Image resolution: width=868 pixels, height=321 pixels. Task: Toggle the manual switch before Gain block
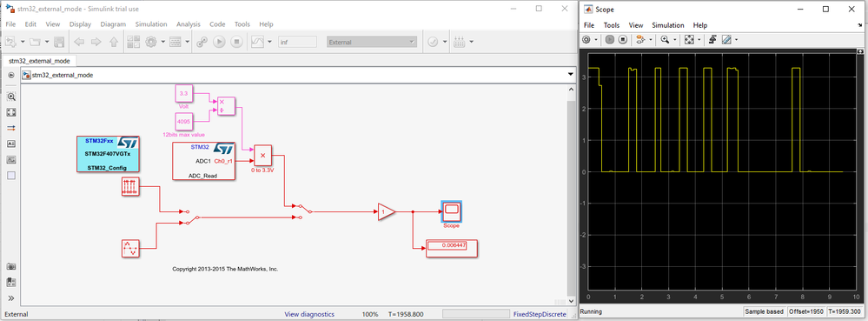tap(301, 211)
